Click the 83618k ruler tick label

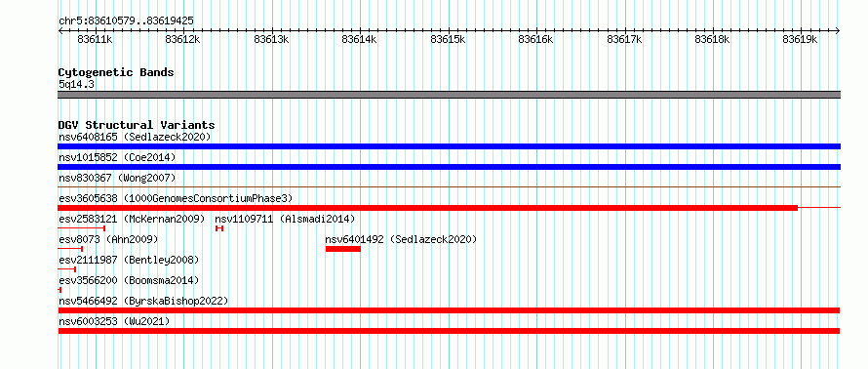713,40
